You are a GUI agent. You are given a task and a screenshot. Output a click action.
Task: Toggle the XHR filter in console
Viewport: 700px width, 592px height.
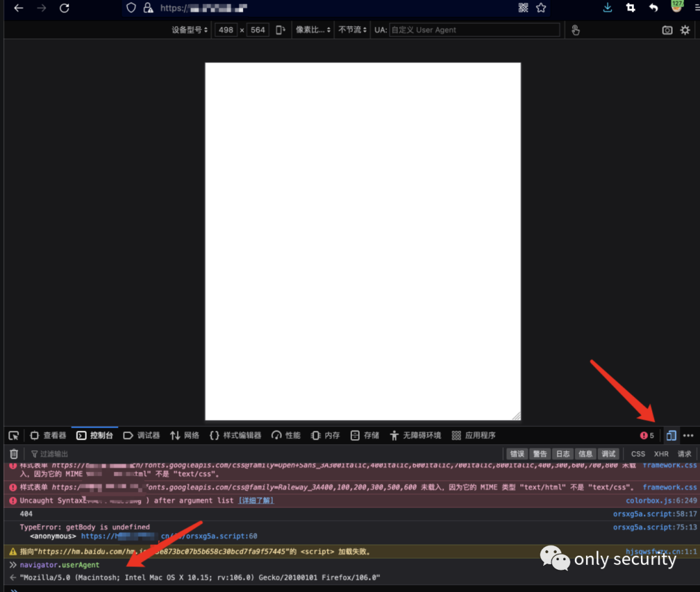pyautogui.click(x=661, y=454)
